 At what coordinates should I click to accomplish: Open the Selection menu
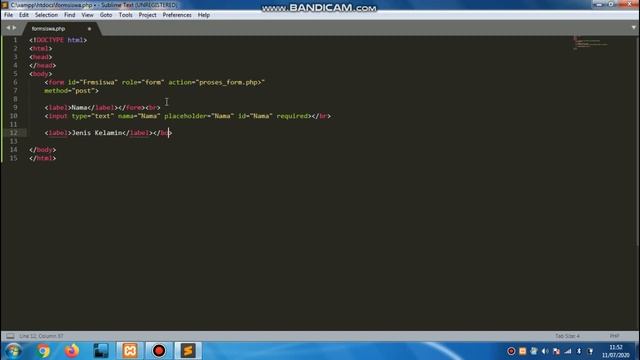[46, 15]
